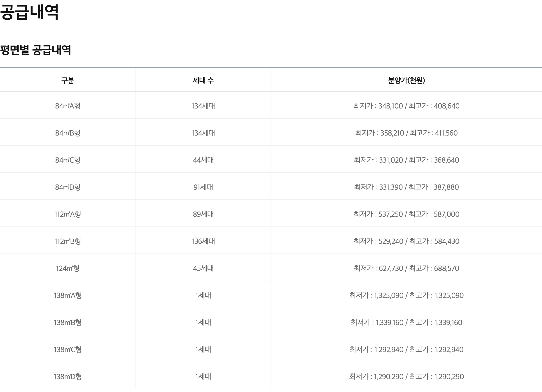The height and width of the screenshot is (392, 542).
Task: Click the 세대 수 column header
Action: (203, 80)
